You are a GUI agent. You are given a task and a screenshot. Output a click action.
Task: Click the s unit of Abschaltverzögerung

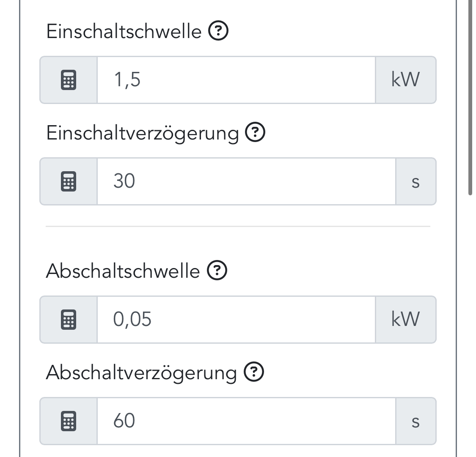point(415,421)
